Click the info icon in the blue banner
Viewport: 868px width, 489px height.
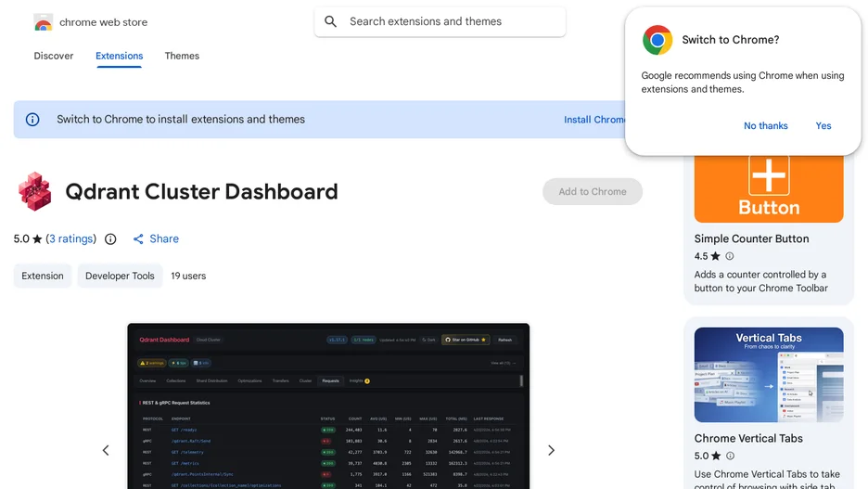pos(32,120)
